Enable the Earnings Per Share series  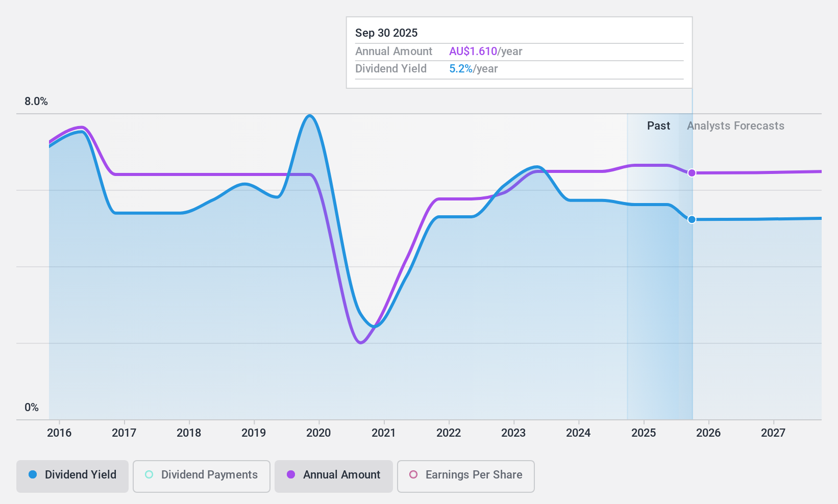pos(466,476)
